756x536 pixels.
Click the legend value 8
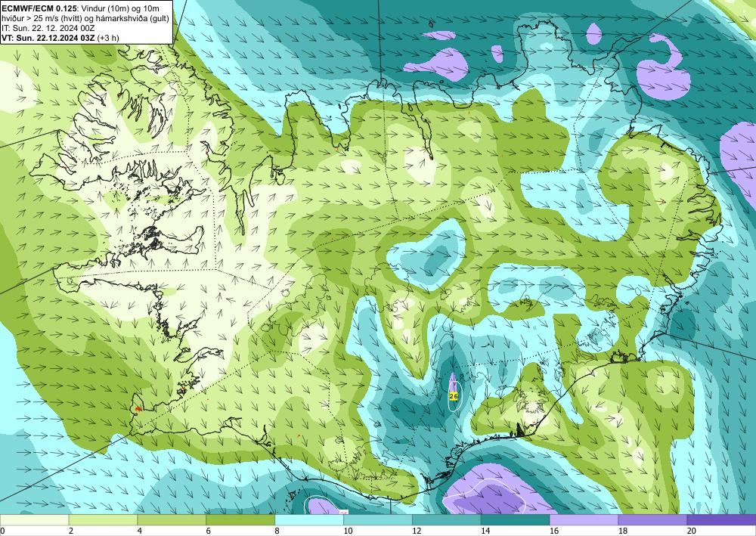tap(277, 531)
